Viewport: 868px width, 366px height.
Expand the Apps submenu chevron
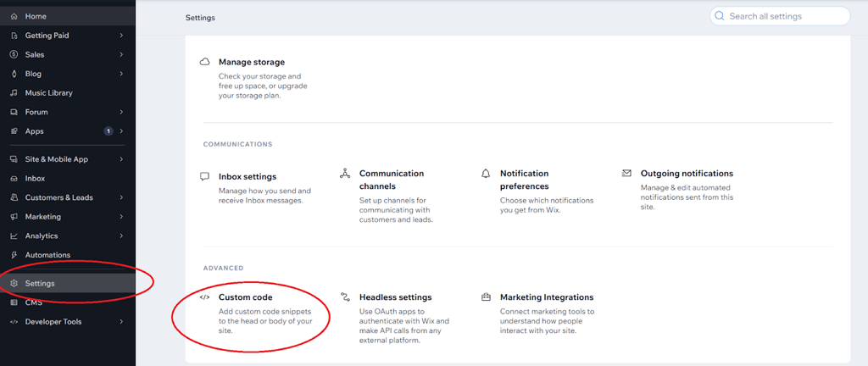tap(121, 131)
